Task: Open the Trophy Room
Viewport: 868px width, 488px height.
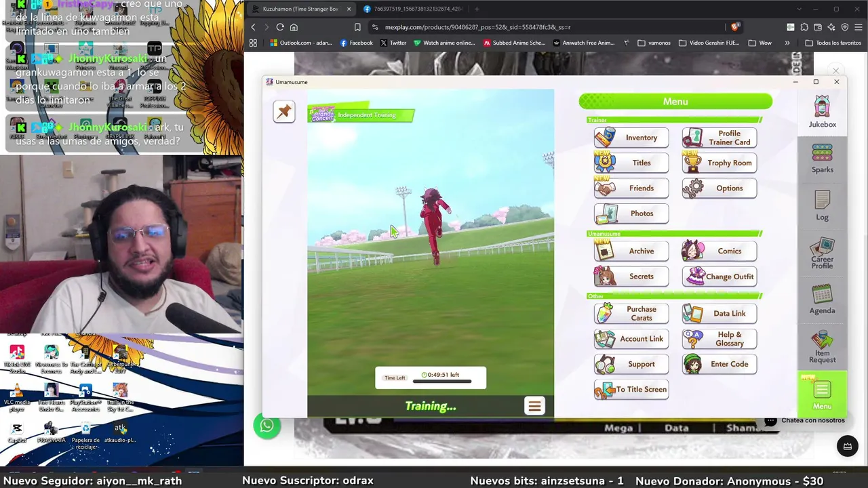Action: click(x=719, y=163)
